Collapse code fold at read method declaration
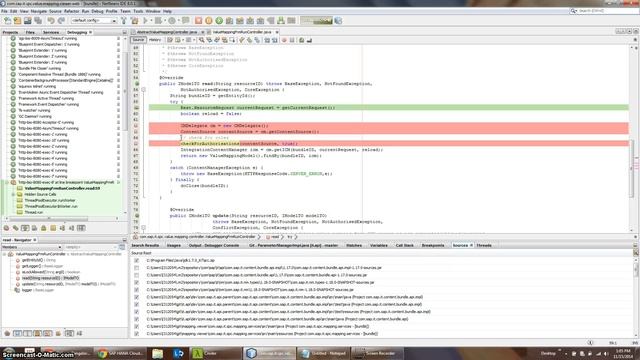640x360 pixels. point(143,89)
